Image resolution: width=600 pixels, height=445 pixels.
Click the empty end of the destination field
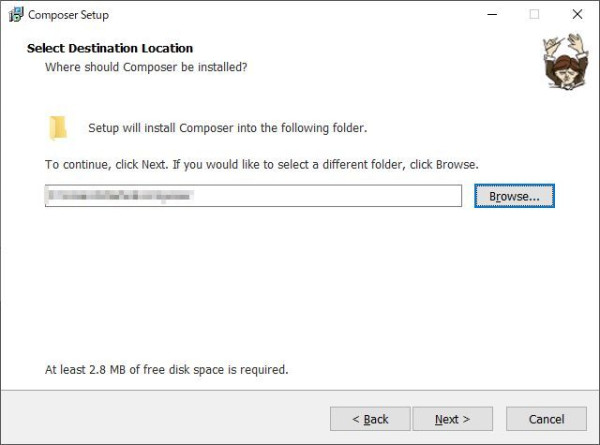[x=380, y=196]
